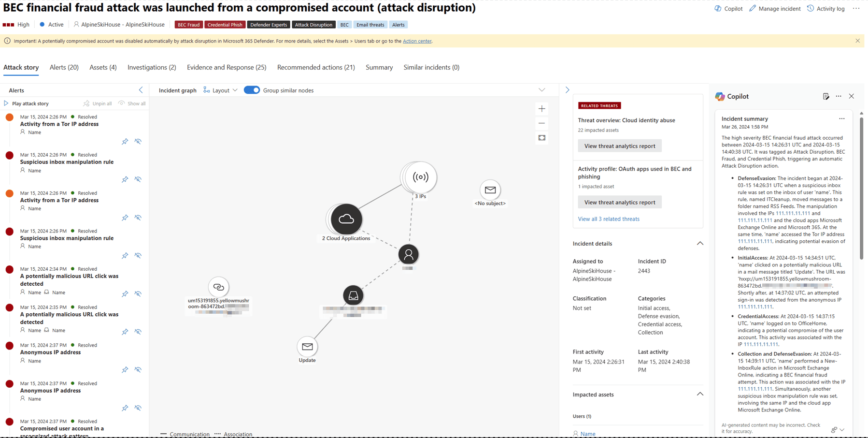
Task: Open Incident summary card options ellipsis
Action: point(842,118)
